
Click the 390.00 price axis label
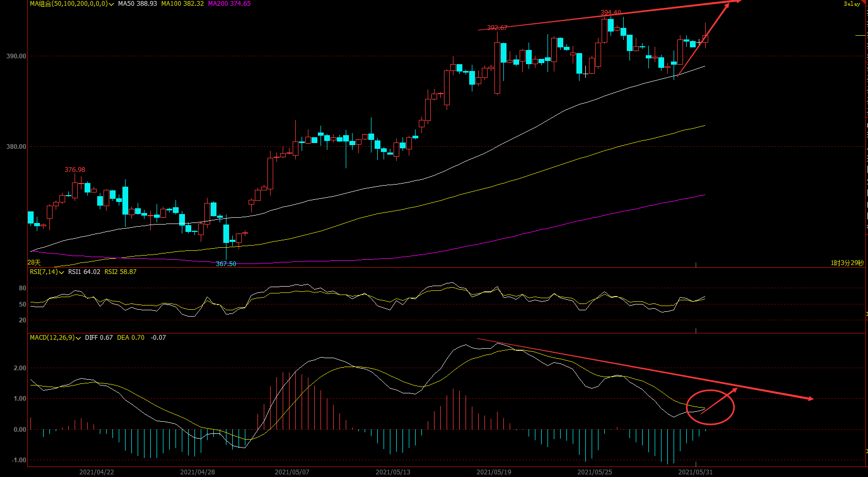[16, 56]
